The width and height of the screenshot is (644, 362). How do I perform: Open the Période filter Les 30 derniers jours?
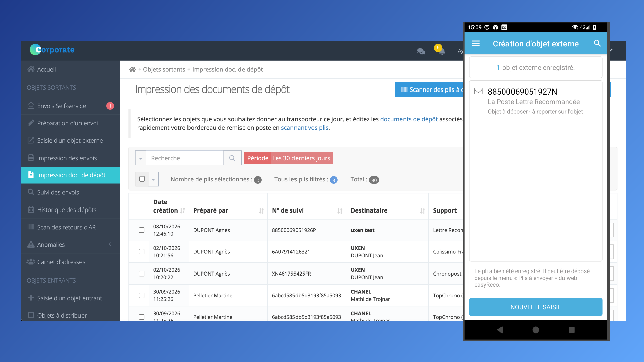[288, 158]
